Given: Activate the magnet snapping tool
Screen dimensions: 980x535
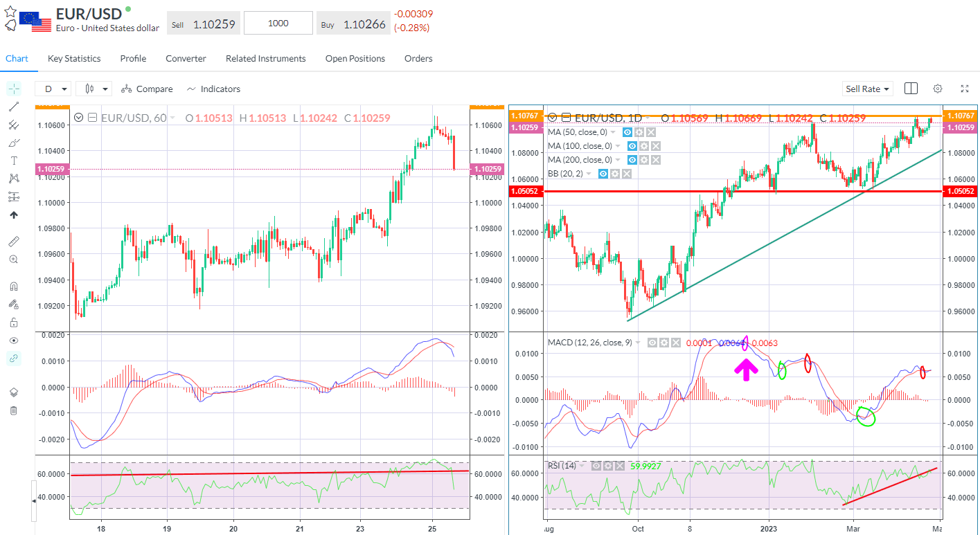Looking at the screenshot, I should click(x=14, y=285).
